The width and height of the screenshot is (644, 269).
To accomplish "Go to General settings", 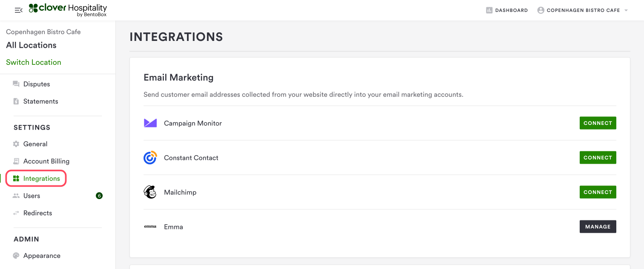I will click(x=35, y=144).
